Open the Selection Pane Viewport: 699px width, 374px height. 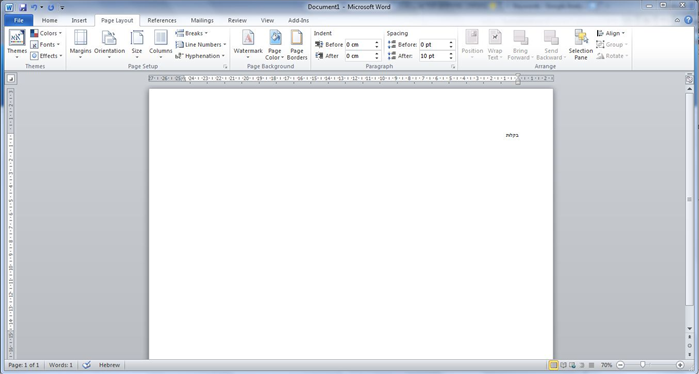coord(581,44)
